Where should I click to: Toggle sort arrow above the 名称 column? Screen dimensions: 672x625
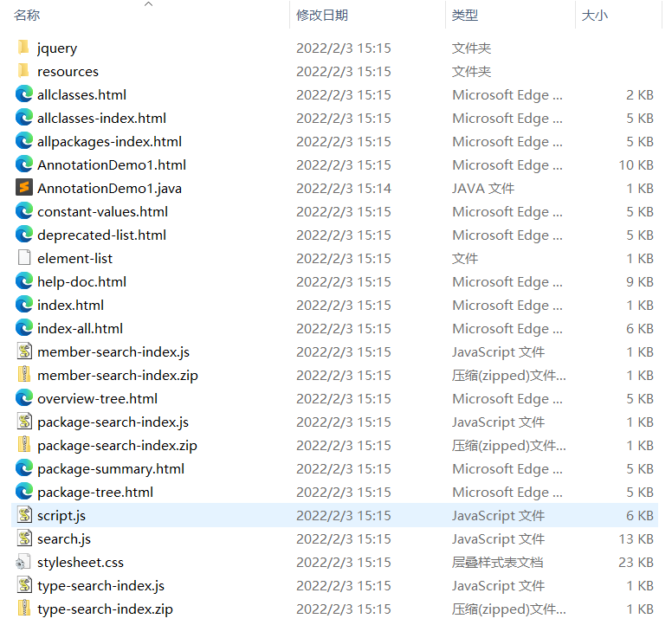[x=148, y=4]
